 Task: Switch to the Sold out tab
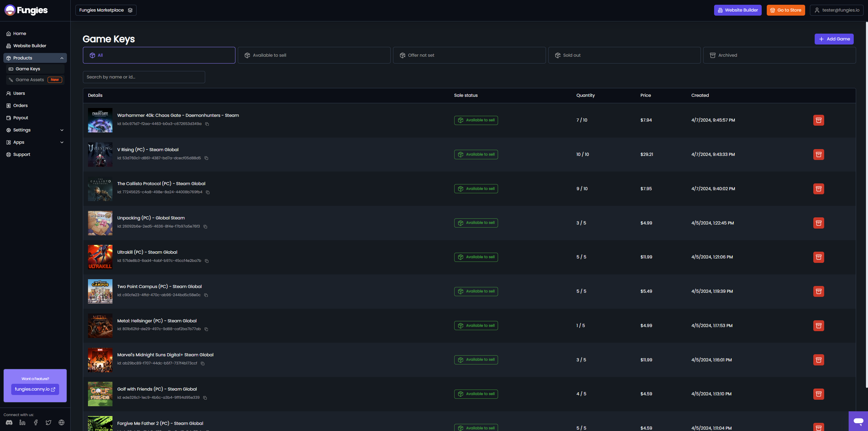(x=624, y=55)
